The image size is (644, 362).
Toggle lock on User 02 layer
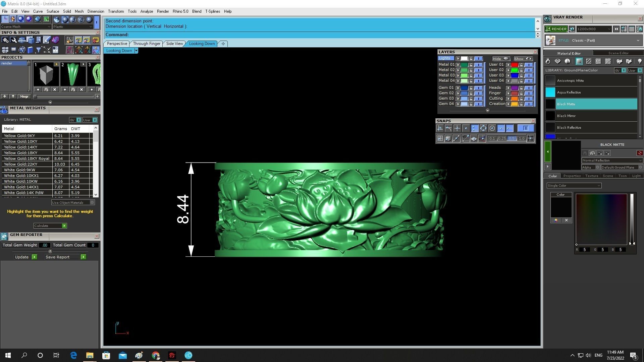[521, 70]
